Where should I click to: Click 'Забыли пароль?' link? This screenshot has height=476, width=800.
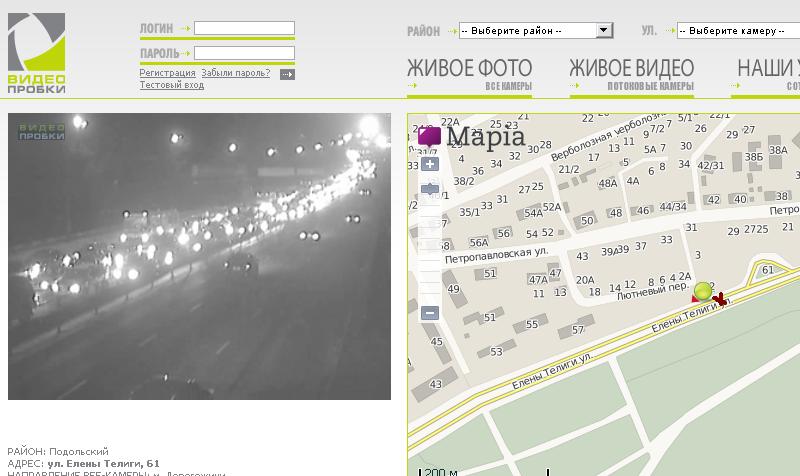[x=235, y=73]
